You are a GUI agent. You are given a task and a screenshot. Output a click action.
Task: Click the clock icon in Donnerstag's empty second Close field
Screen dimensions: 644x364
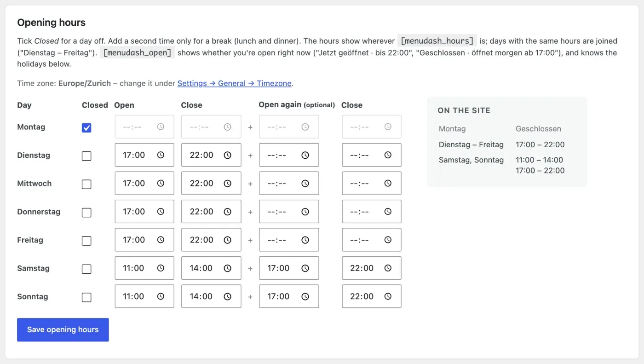(388, 212)
